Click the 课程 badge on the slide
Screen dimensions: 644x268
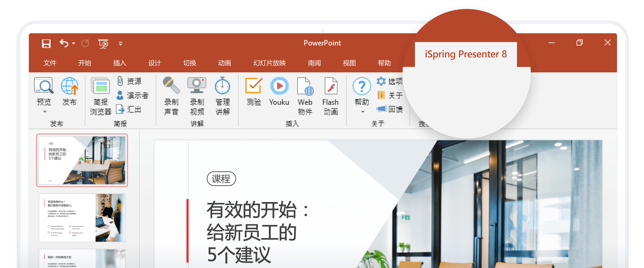coord(221,179)
